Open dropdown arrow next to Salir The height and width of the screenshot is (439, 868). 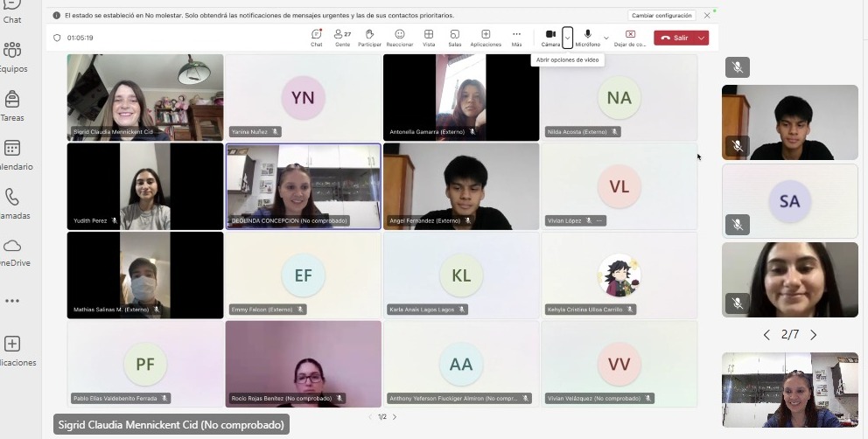[x=702, y=38]
